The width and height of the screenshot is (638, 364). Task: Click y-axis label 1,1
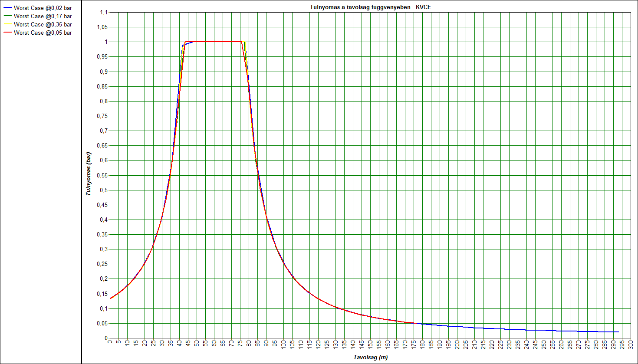click(x=103, y=12)
